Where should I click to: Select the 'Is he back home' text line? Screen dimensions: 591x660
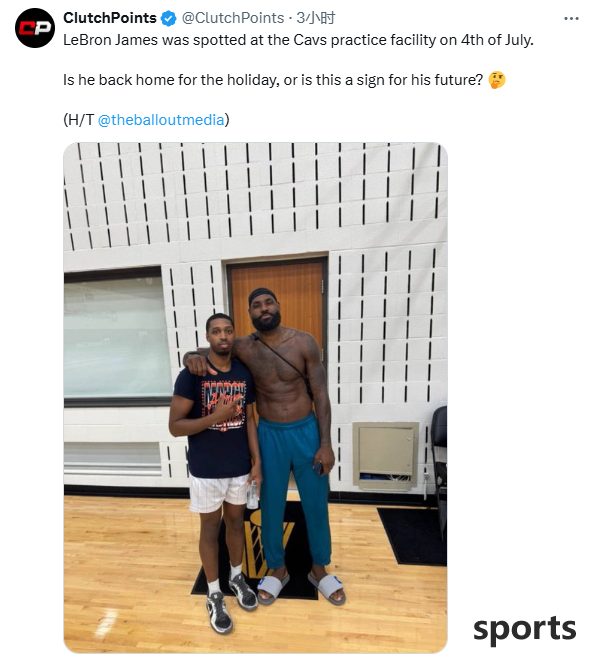click(x=273, y=80)
